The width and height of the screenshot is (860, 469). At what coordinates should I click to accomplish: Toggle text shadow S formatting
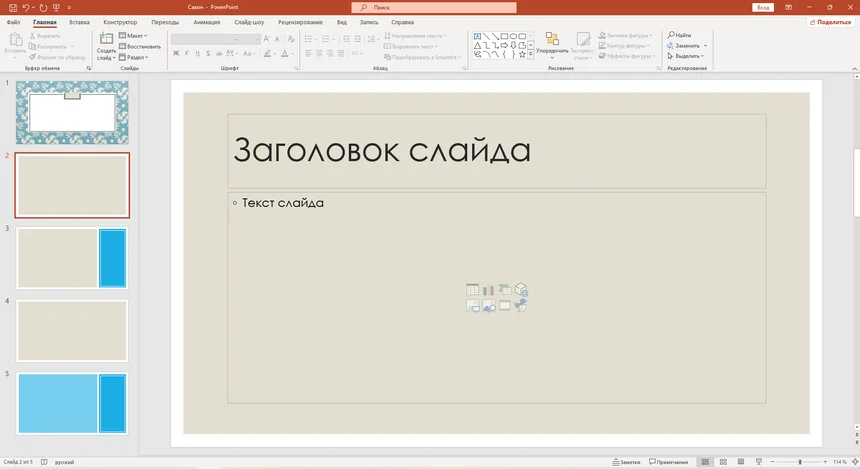pos(208,53)
